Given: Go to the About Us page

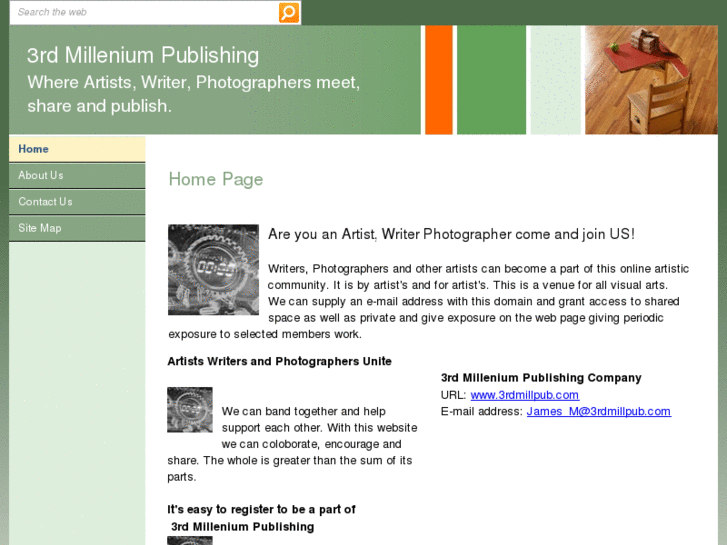Looking at the screenshot, I should tap(77, 175).
